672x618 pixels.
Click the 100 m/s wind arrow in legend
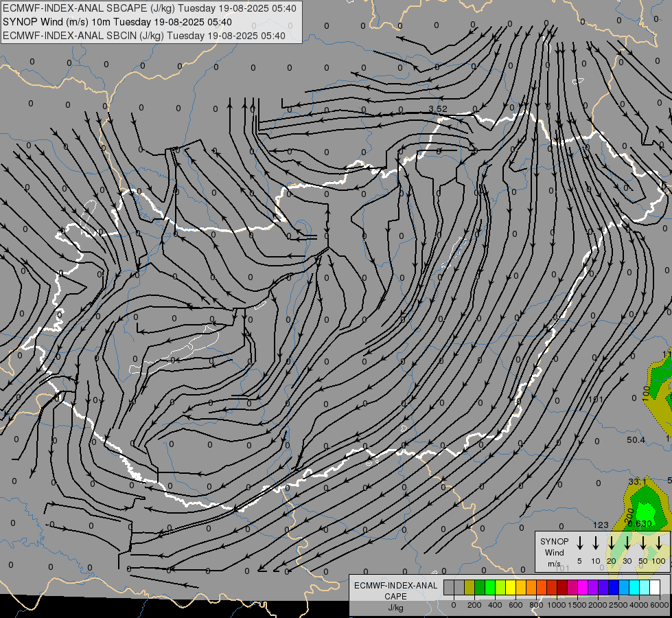tap(659, 542)
